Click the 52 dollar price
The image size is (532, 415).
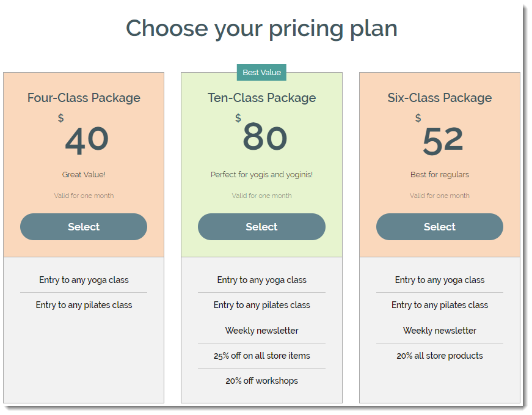[443, 140]
